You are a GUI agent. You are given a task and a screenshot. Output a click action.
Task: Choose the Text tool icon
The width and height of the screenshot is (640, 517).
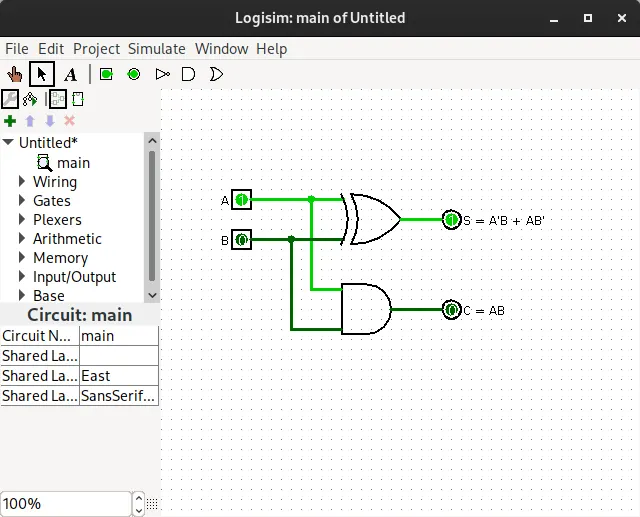coord(70,75)
